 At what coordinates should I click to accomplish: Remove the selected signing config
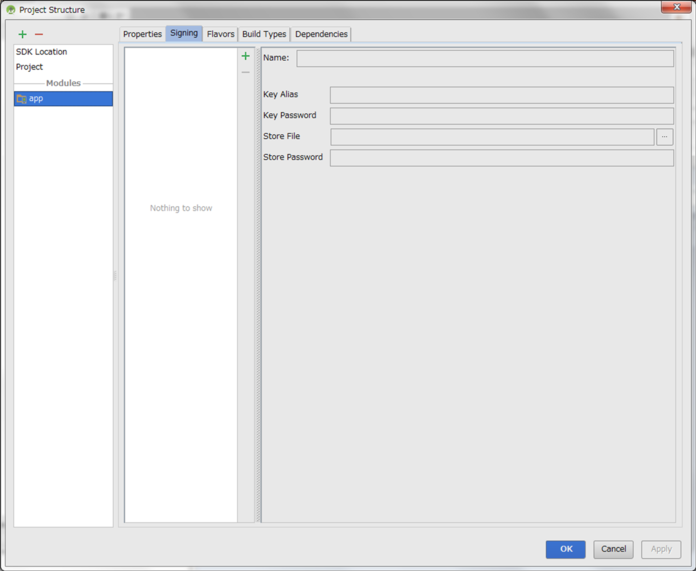click(x=246, y=72)
